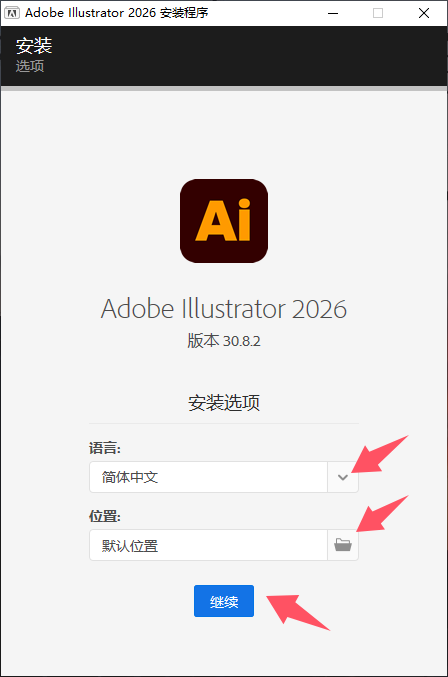The width and height of the screenshot is (448, 677).
Task: Click the divider line under 安装选项
Action: point(224,424)
